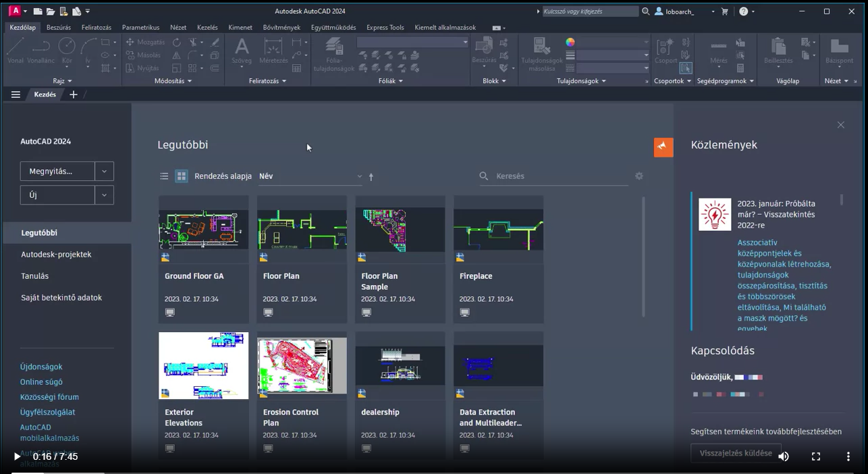Open the layer selection dropdown in Fóliák
The image size is (868, 474).
[412, 42]
